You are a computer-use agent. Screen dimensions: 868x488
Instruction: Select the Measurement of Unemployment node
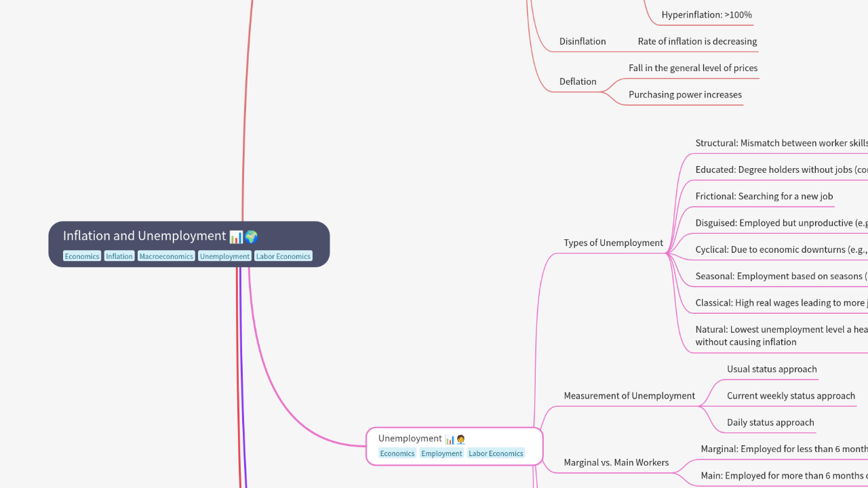pos(629,396)
